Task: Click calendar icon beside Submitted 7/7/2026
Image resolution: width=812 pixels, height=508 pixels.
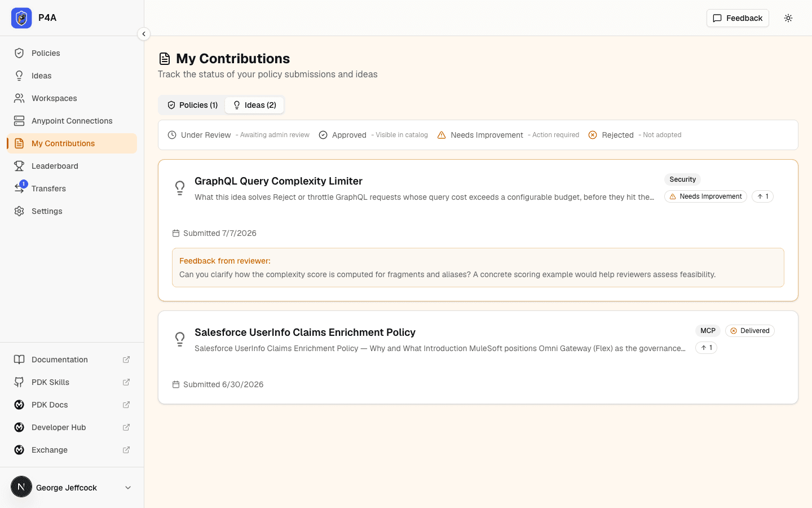Action: pos(176,233)
